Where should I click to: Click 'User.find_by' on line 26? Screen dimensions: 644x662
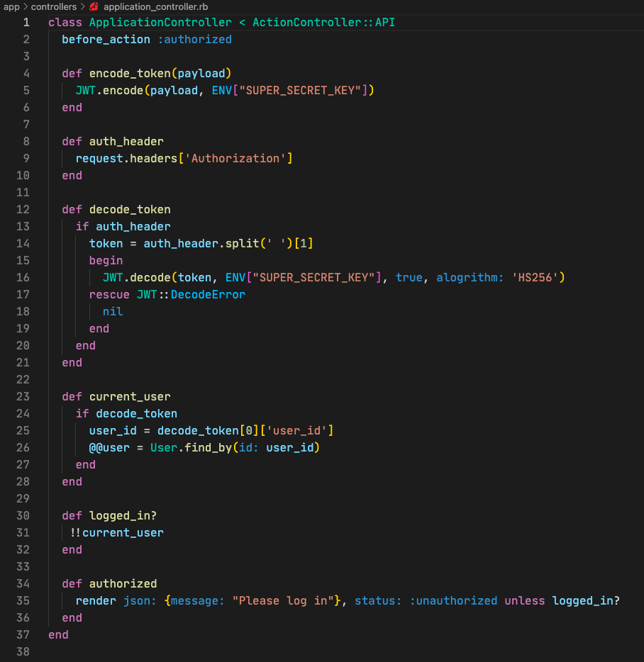coord(191,447)
